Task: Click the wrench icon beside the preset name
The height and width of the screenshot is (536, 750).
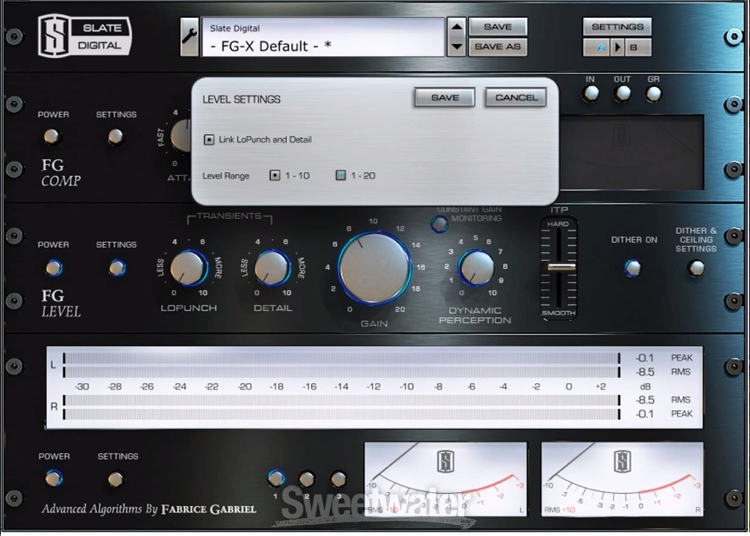Action: pos(189,38)
